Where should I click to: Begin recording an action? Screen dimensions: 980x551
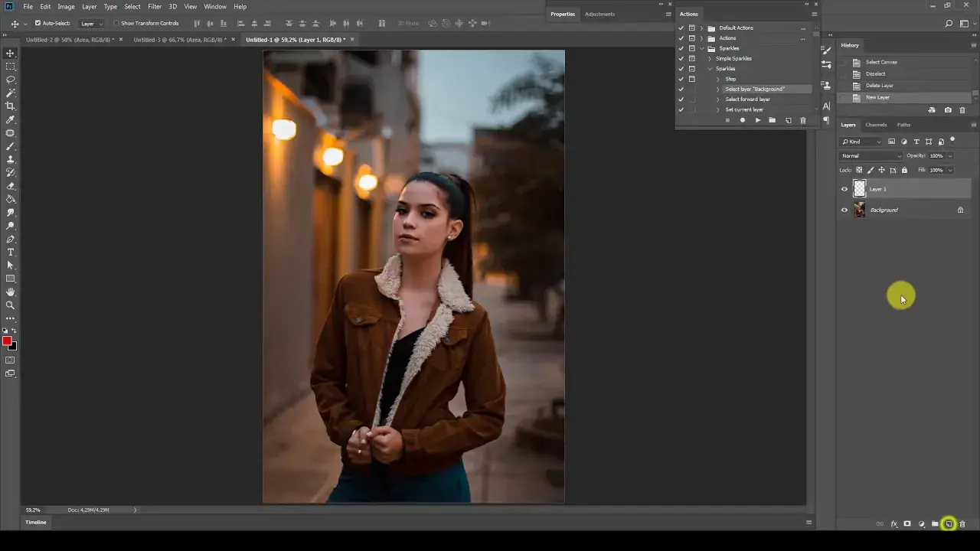743,120
